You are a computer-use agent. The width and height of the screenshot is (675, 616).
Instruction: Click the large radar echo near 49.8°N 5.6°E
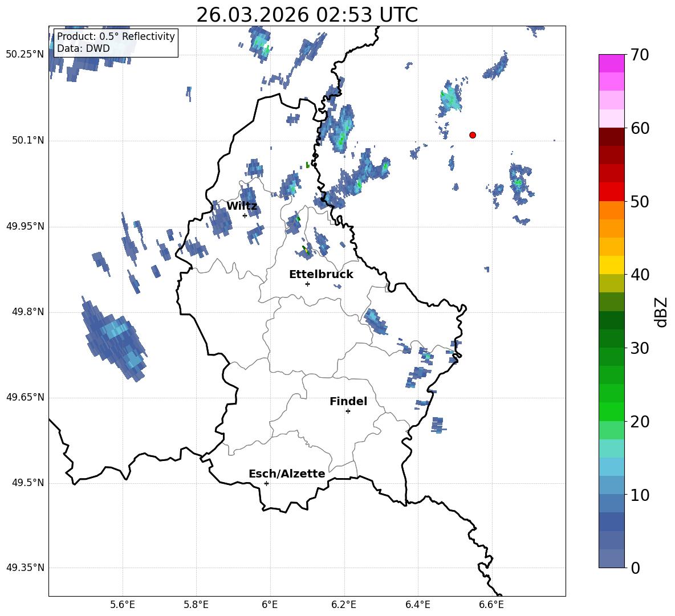pyautogui.click(x=114, y=340)
